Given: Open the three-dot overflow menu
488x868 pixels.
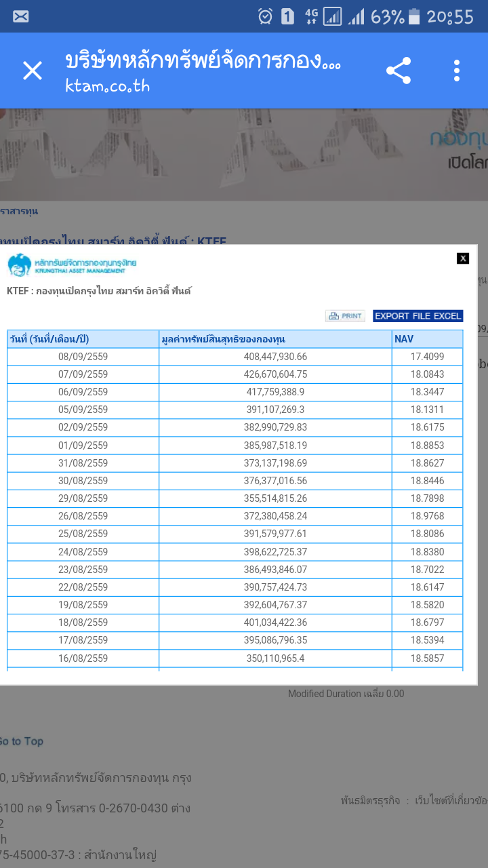Looking at the screenshot, I should click(457, 71).
